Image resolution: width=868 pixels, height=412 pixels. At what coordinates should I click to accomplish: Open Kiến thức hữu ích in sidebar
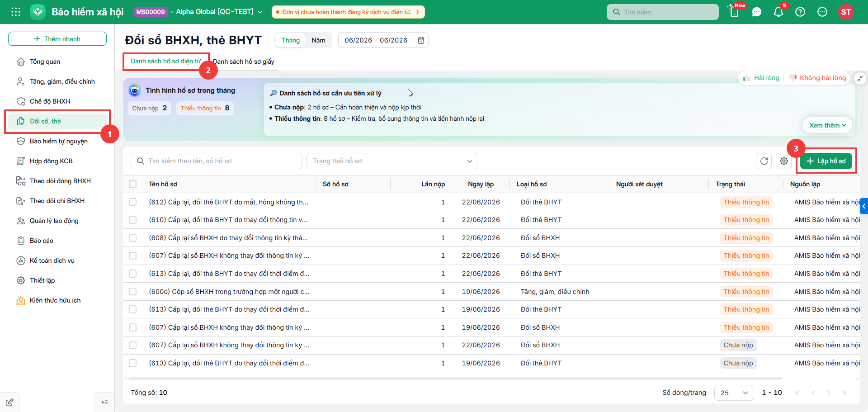tap(58, 300)
